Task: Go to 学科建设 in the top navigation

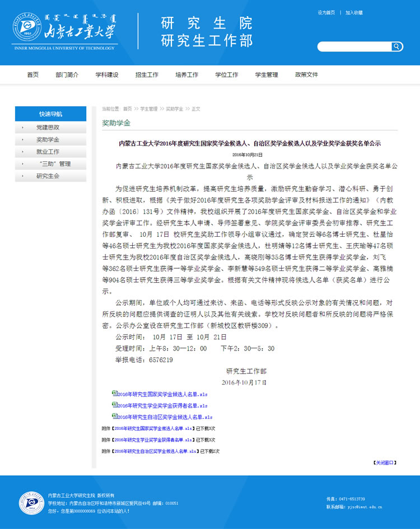Action: coord(106,75)
